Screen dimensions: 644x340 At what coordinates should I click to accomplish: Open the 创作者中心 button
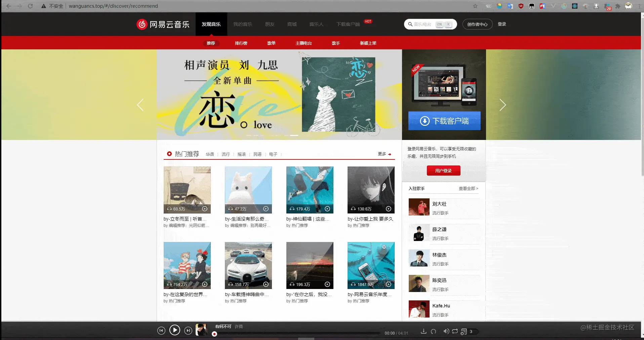pyautogui.click(x=477, y=24)
